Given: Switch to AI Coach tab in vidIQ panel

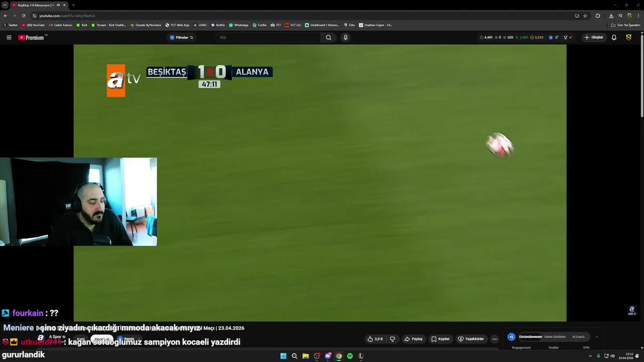Looking at the screenshot, I should [578, 337].
